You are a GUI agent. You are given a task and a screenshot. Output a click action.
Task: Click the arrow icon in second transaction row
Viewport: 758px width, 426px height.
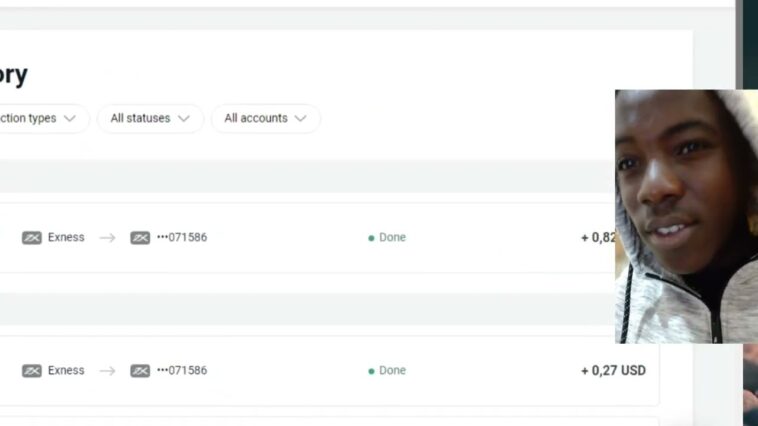(107, 371)
